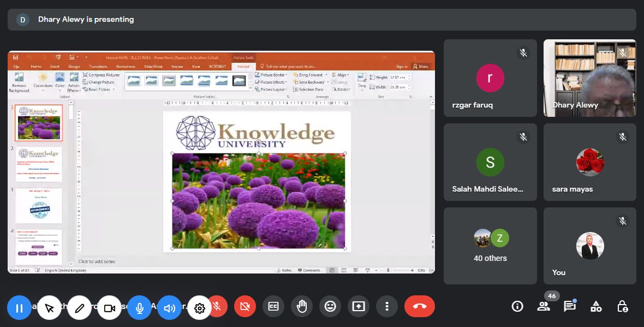Open the Home ribbon tab
Screen dimensions: 644x327
(x=36, y=67)
